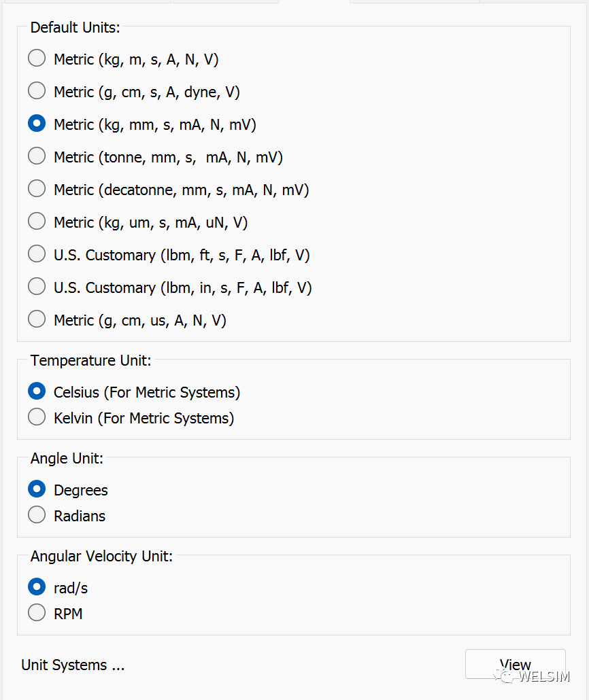Click the Kelvin (For Metric Systems) label
This screenshot has width=589, height=700.
coord(144,418)
